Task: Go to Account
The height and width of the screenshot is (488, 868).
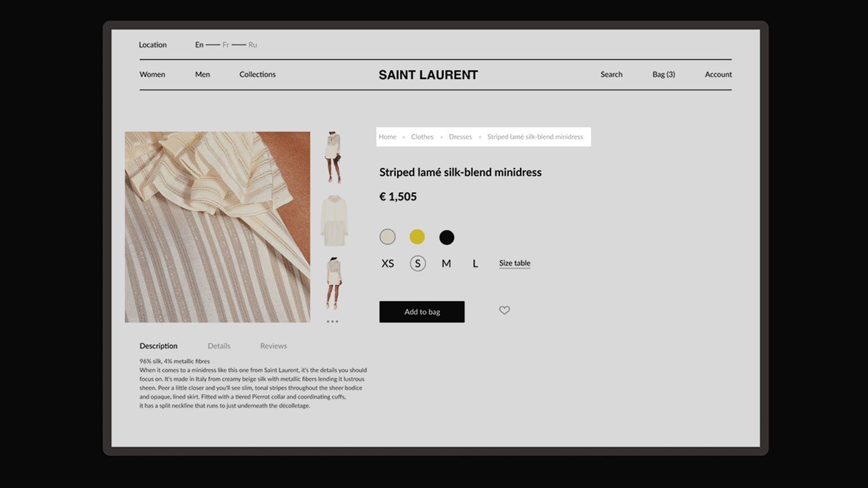Action: [x=719, y=74]
